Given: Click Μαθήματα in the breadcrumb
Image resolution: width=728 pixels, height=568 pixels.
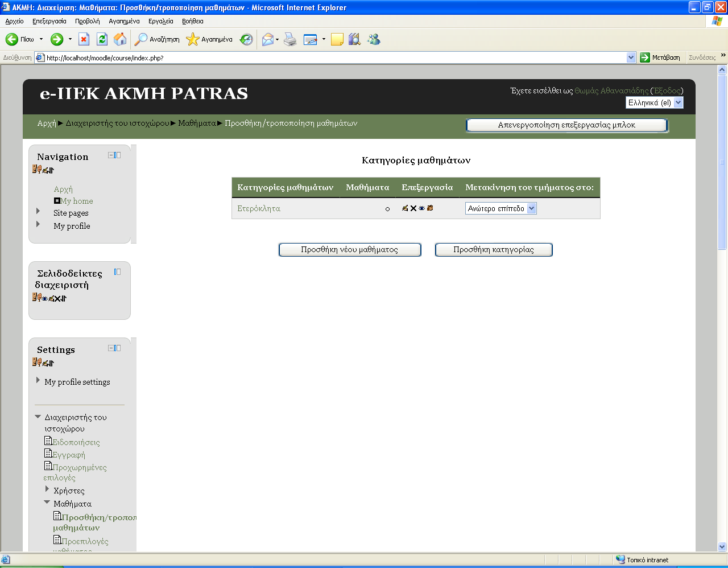Looking at the screenshot, I should 197,123.
